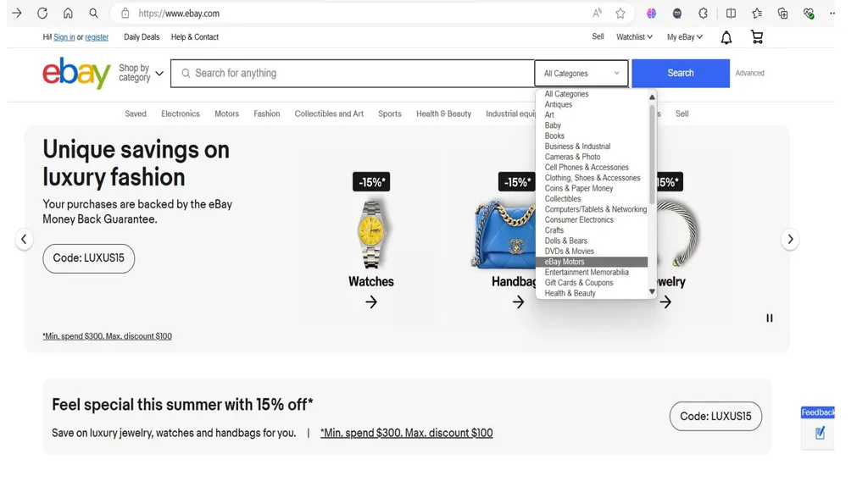Select Gift Cards & Coupons option
Screen dimensions: 868x487
(x=578, y=283)
